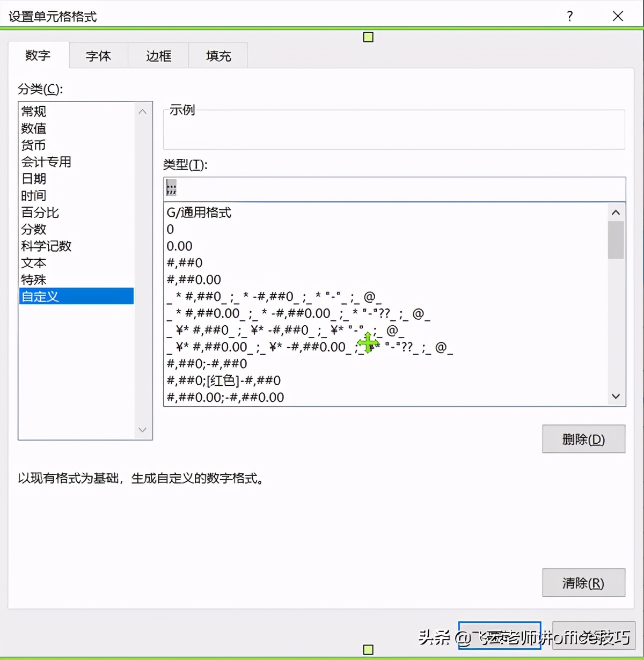Viewport: 644px width, 660px height.
Task: Select G/通用格式 in the type list
Action: (199, 212)
